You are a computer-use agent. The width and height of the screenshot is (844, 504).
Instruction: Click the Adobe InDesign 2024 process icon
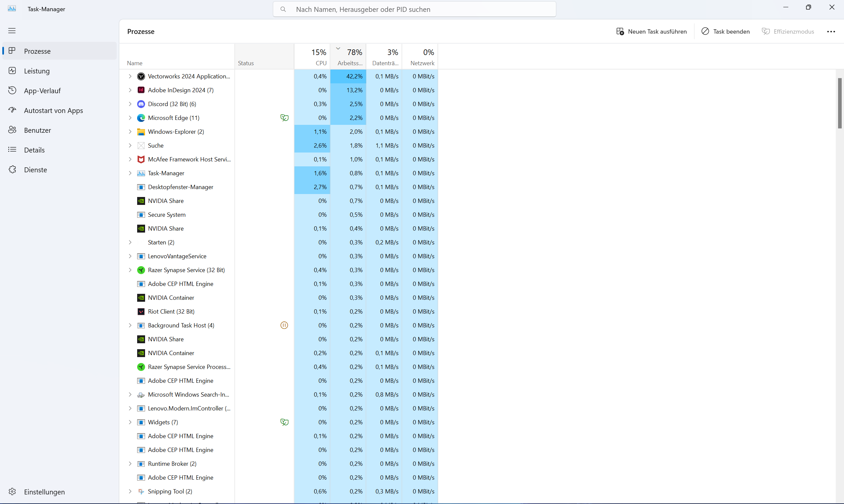click(141, 90)
